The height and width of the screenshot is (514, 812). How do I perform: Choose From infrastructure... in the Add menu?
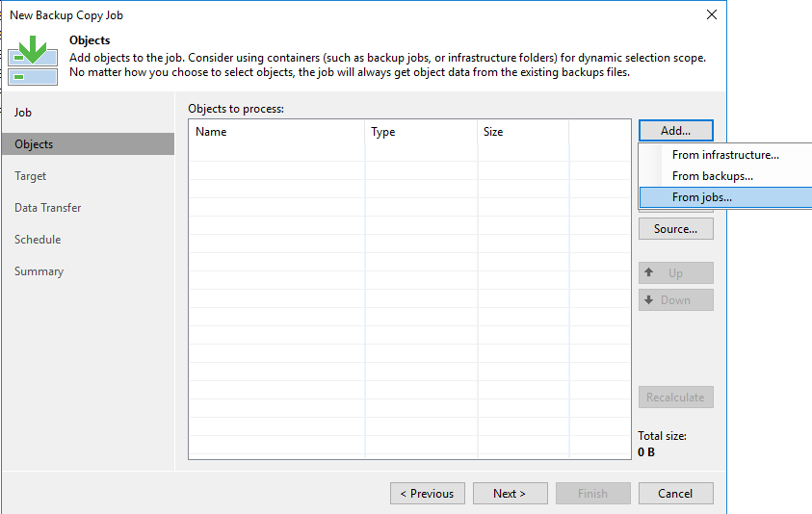pos(724,155)
